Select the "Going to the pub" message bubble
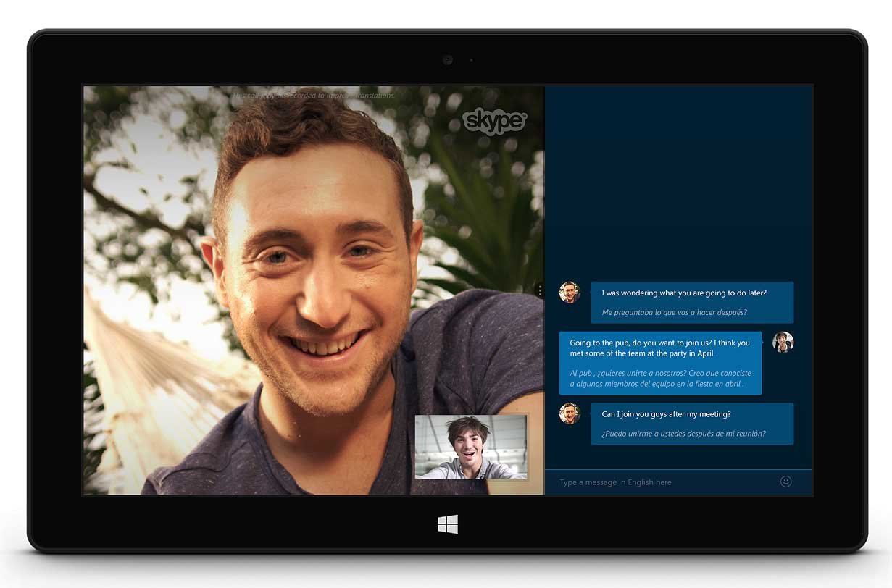Image resolution: width=892 pixels, height=588 pixels. (659, 348)
